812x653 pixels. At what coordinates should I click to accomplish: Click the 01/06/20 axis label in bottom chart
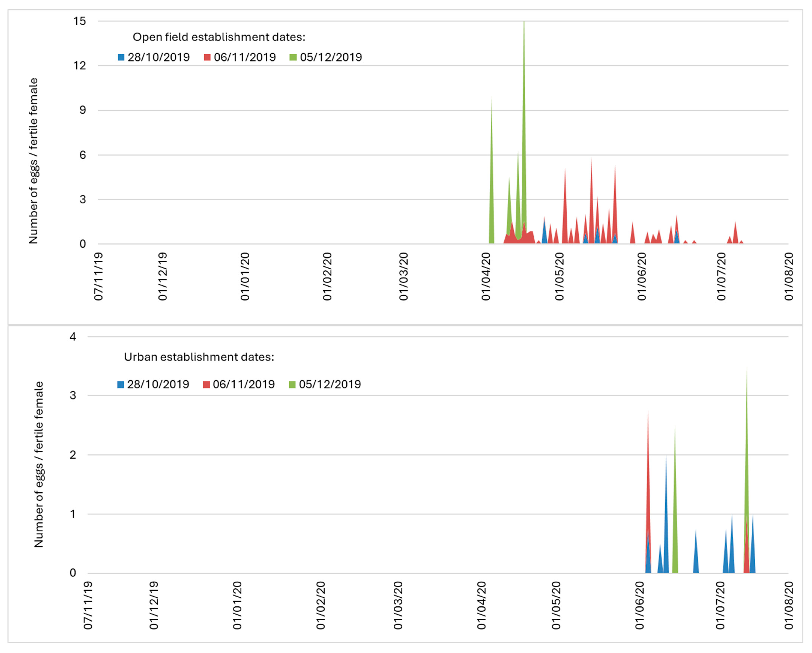[x=640, y=605]
